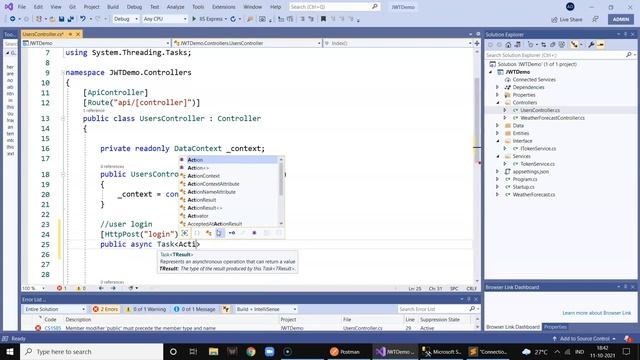Click Add to Source Control
The image size is (640, 360).
584,339
